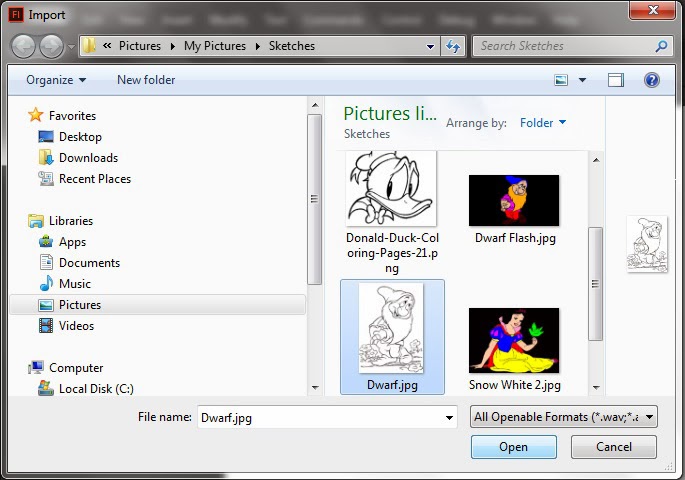Open the File name dropdown arrow

pos(450,418)
